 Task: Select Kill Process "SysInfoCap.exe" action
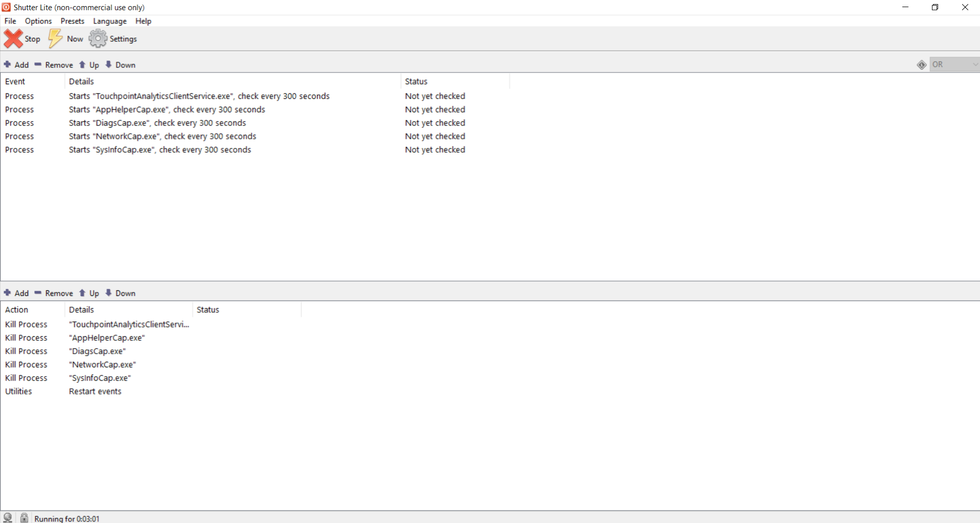pos(151,378)
